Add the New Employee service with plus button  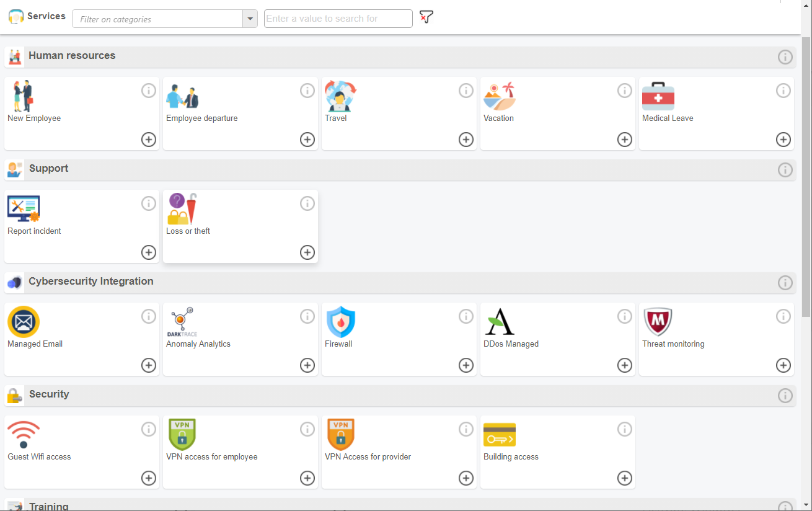pos(148,140)
